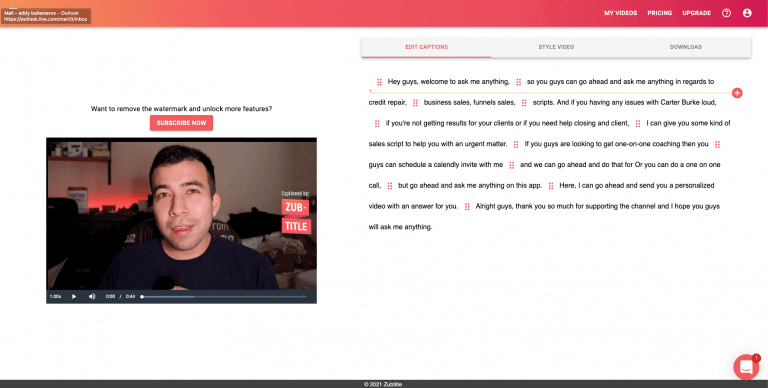Switch to the Style Video tab
The height and width of the screenshot is (388, 768).
click(556, 47)
